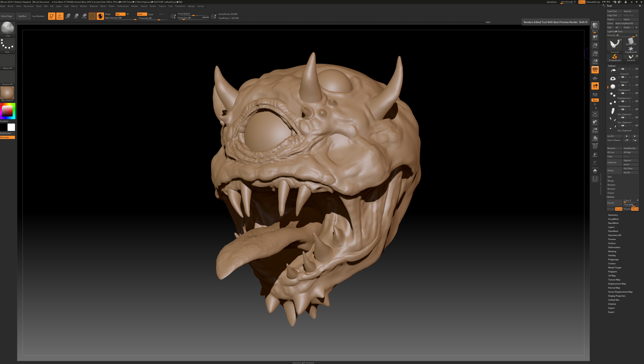
Task: Click the Zoom3D navigation icon
Action: tap(595, 130)
